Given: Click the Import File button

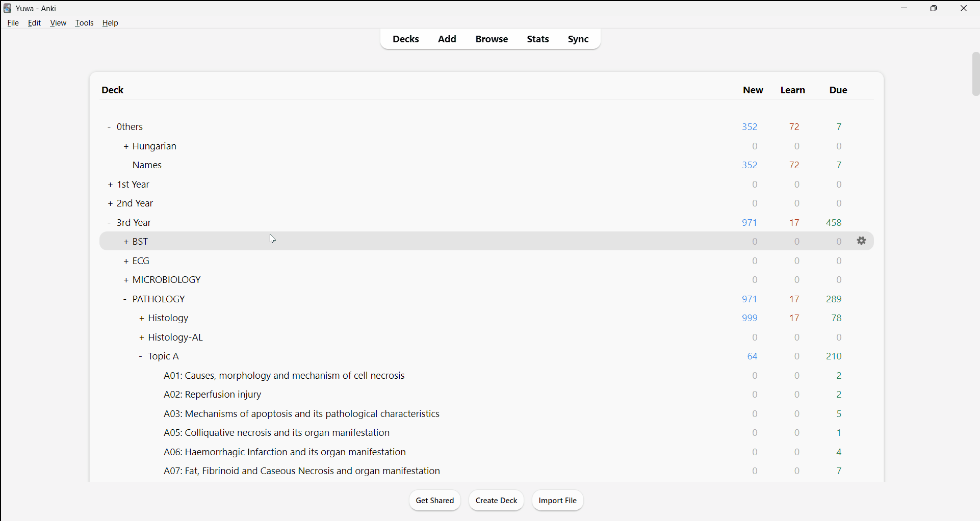Looking at the screenshot, I should coord(557,501).
